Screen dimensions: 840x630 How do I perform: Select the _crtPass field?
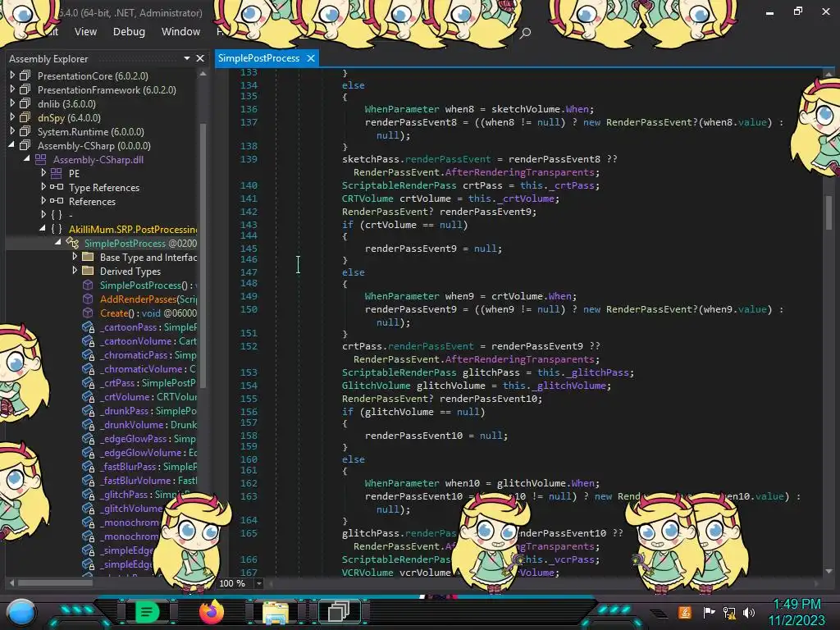click(148, 382)
